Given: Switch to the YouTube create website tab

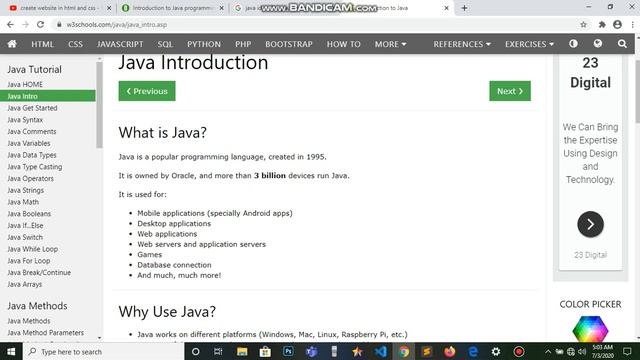Looking at the screenshot, I should tap(60, 8).
